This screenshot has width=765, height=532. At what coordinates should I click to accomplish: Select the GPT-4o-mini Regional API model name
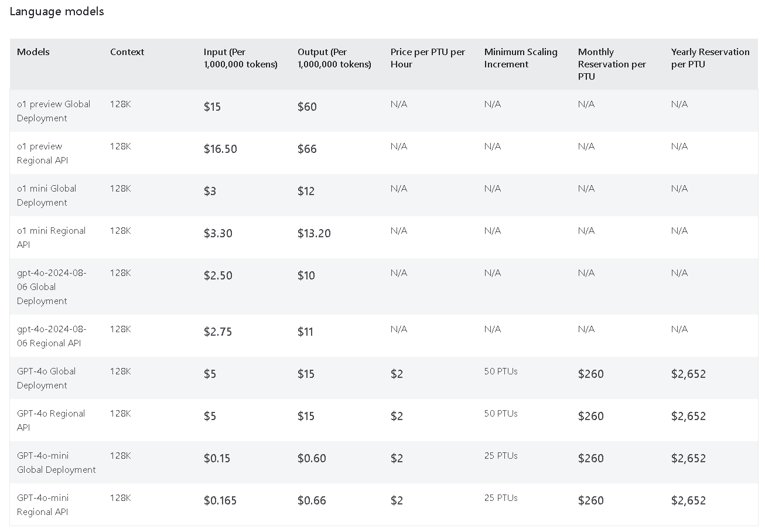43,505
